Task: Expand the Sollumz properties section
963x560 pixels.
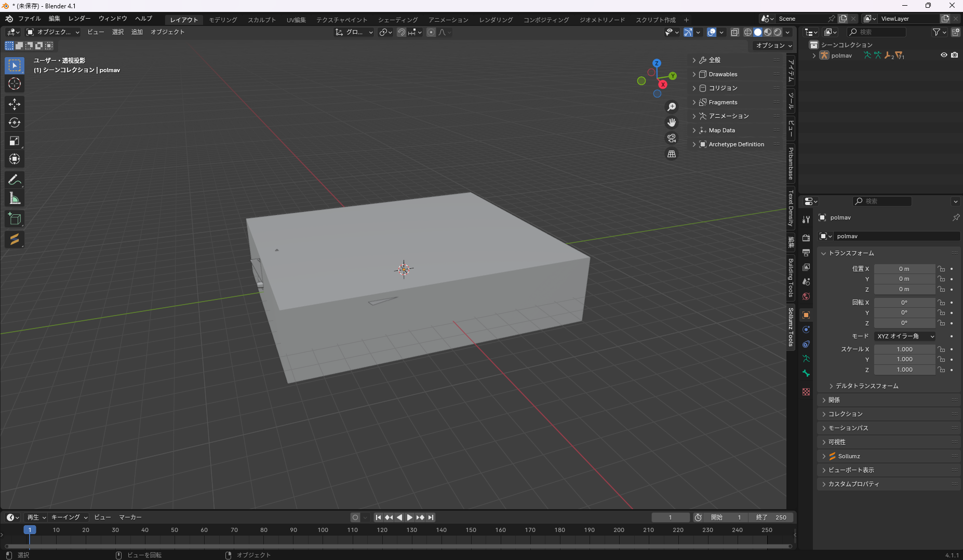Action: 849,456
